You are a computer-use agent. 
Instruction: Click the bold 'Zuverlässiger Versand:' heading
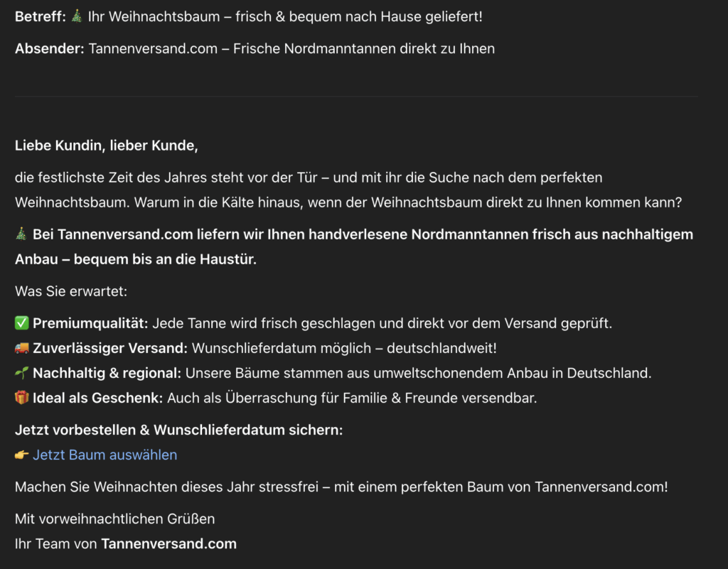(110, 348)
